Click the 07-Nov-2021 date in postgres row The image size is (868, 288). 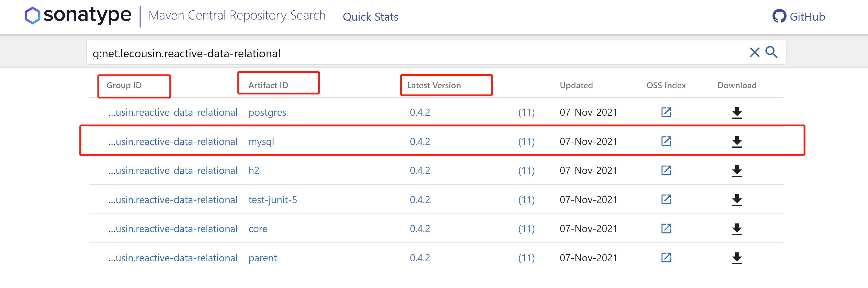[588, 112]
